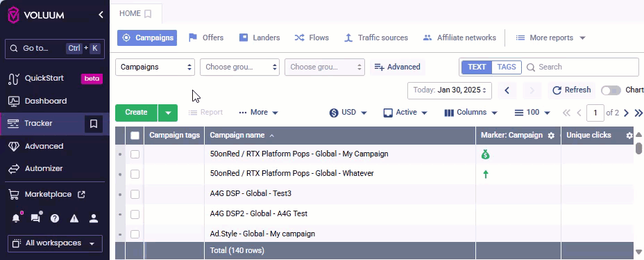
Task: Open the Marker: Campaign column settings gear
Action: click(x=551, y=136)
